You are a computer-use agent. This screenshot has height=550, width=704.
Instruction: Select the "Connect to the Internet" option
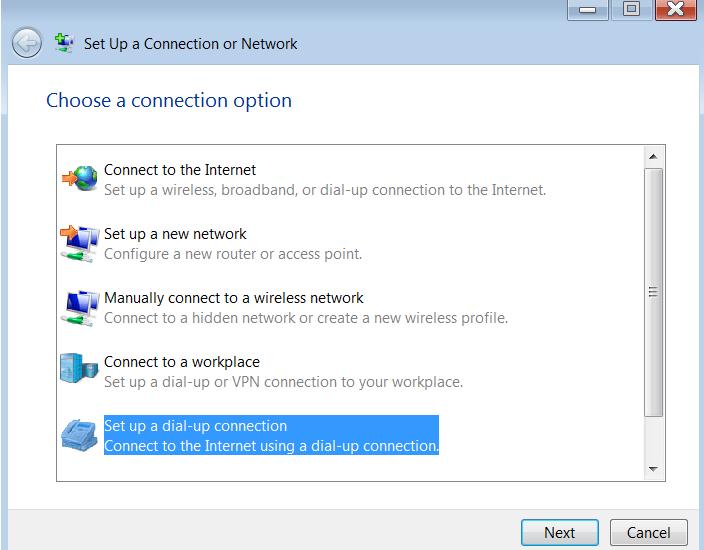click(x=325, y=180)
